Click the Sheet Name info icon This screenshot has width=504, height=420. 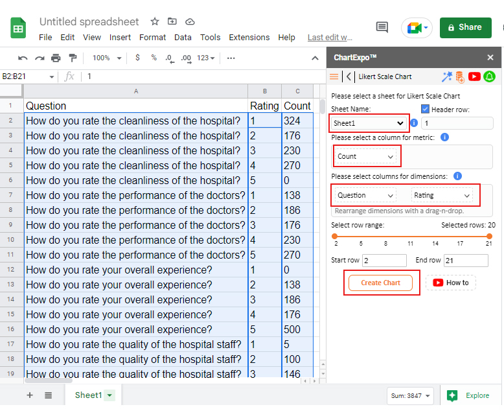coord(414,123)
